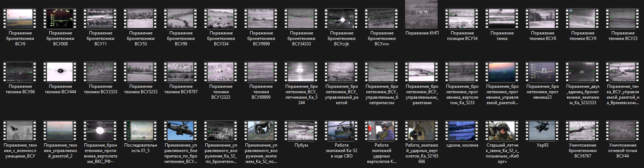The height and width of the screenshot is (168, 644).
Task: Select the Последовательность 01_5 video file
Action: click(x=141, y=131)
